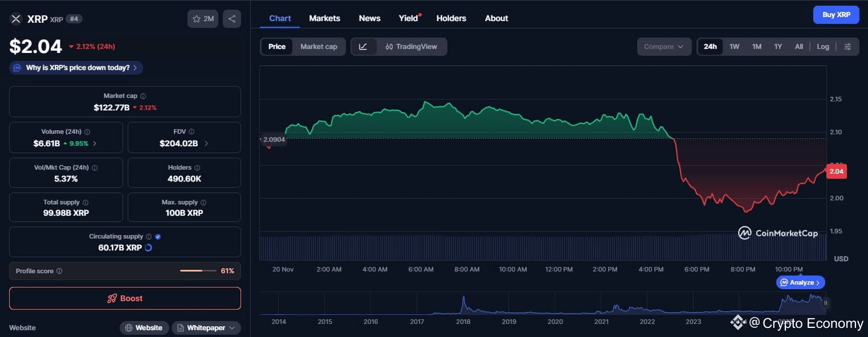This screenshot has height=337, width=868.
Task: Expand Volume (24h) details arrow
Action: [95, 143]
